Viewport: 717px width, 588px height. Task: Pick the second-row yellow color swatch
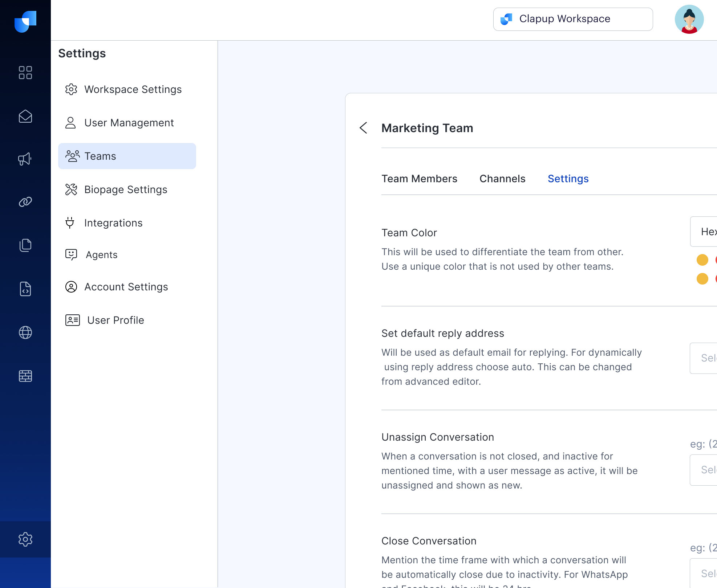pyautogui.click(x=702, y=279)
